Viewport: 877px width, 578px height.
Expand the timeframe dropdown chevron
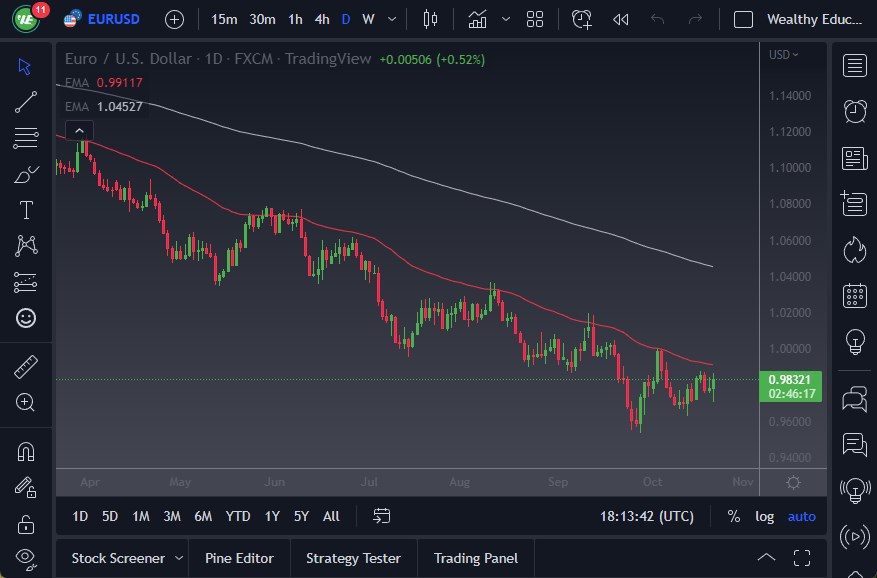pos(390,18)
